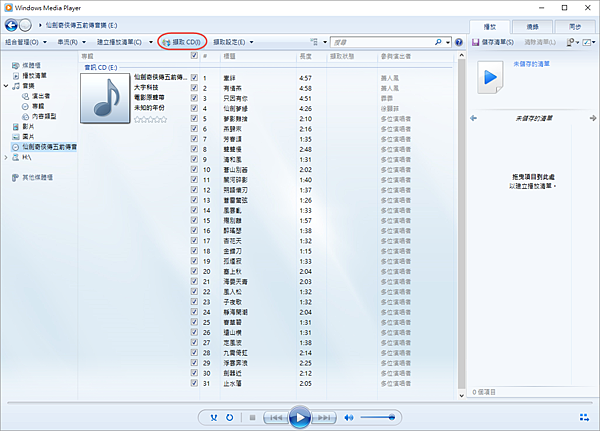This screenshot has height=431, width=600.
Task: Uncheck the checkbox for track 1
Action: (x=194, y=78)
